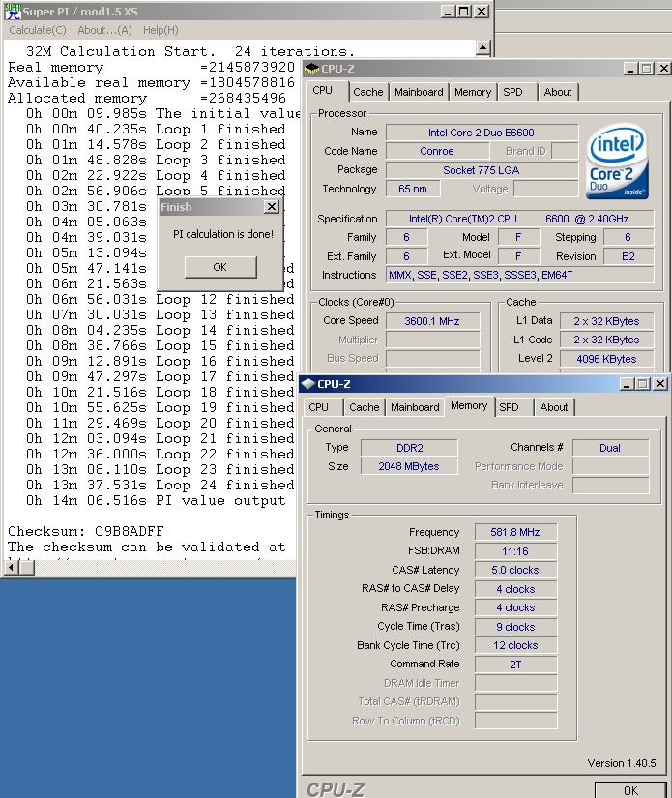Click the Package field Socket 775 LGA
Screen dimensions: 672x798
tap(482, 170)
